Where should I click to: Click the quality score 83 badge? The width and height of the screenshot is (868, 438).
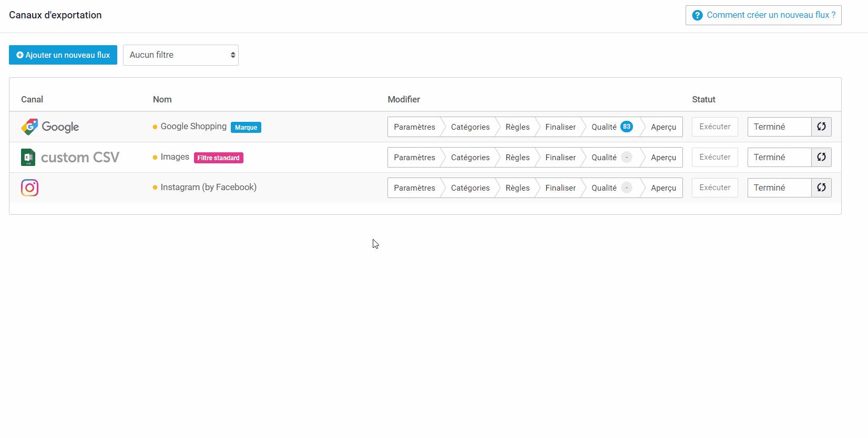point(627,127)
